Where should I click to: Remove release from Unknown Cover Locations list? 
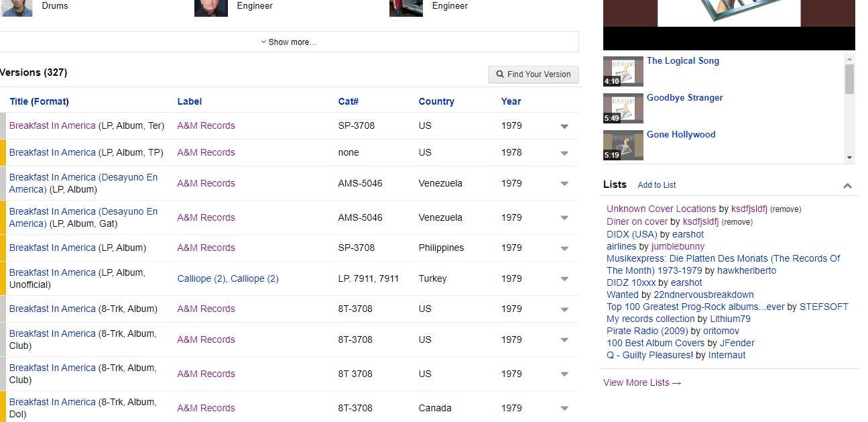point(786,209)
